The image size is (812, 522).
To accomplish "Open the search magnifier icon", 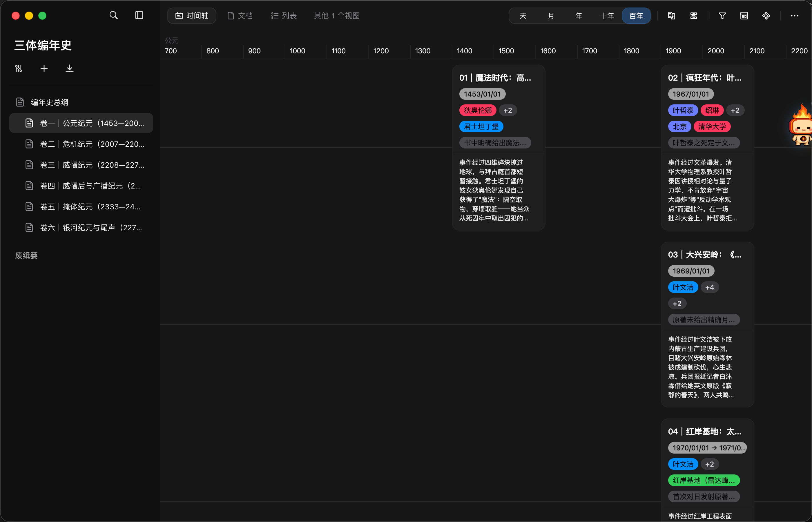I will click(113, 15).
